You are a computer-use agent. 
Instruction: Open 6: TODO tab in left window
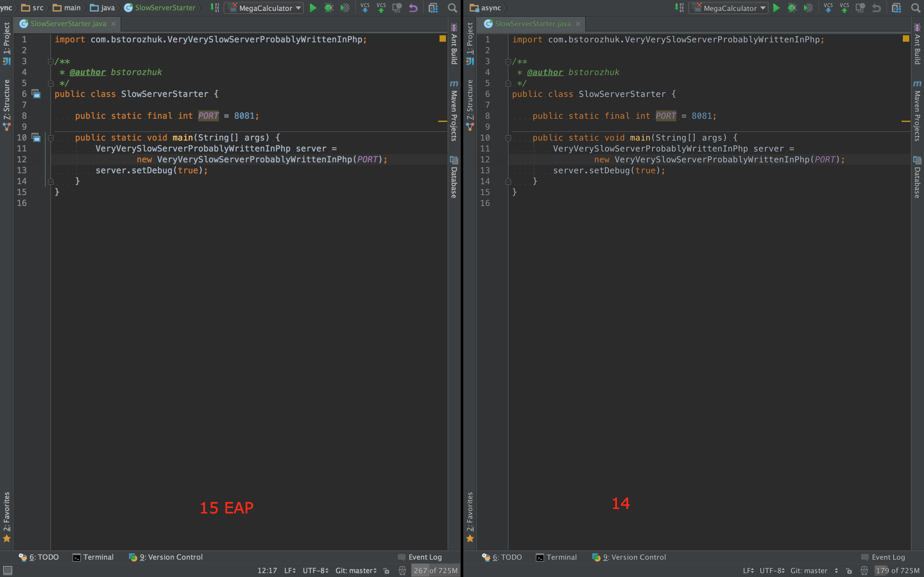pos(39,557)
